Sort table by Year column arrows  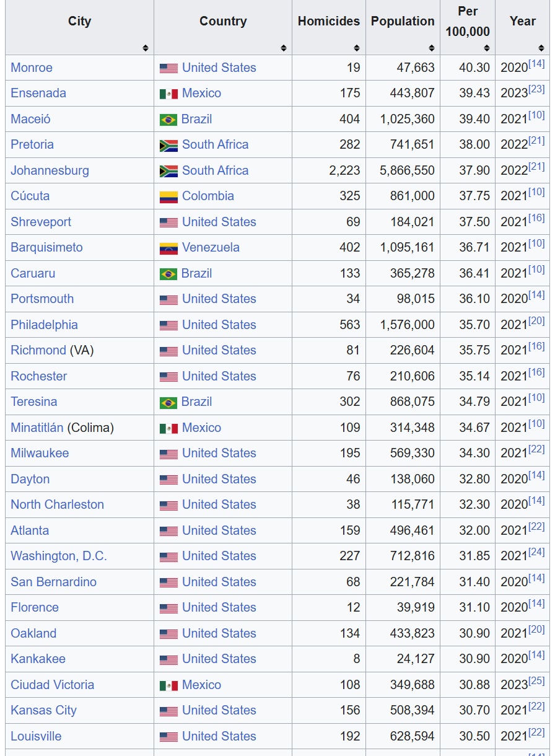(541, 48)
